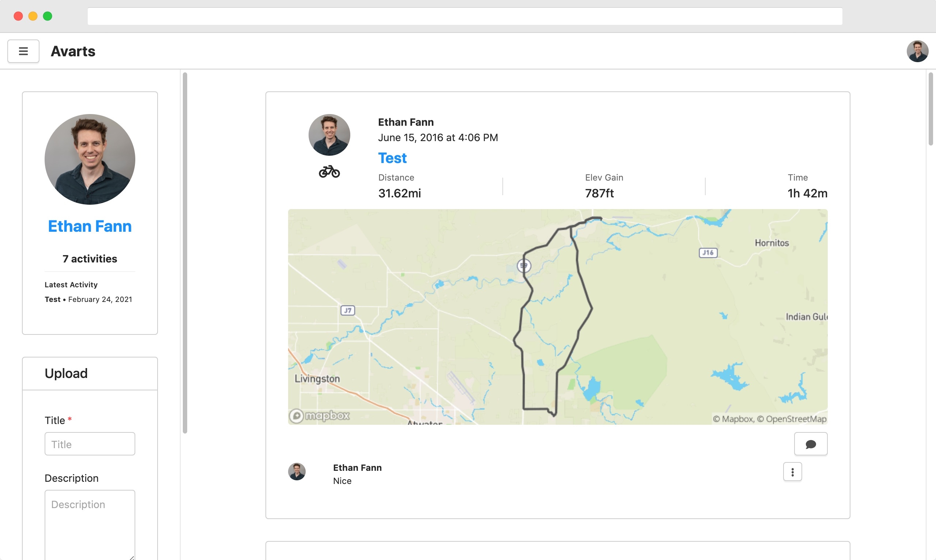Click the Avarts brand title
This screenshot has width=936, height=560.
73,51
